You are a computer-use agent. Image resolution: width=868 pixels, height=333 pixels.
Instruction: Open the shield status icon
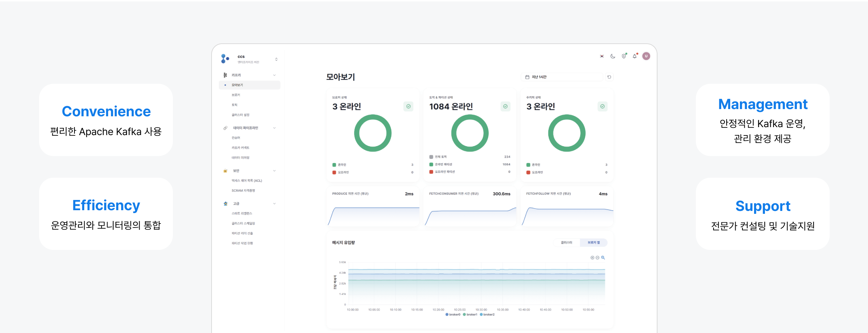(624, 56)
